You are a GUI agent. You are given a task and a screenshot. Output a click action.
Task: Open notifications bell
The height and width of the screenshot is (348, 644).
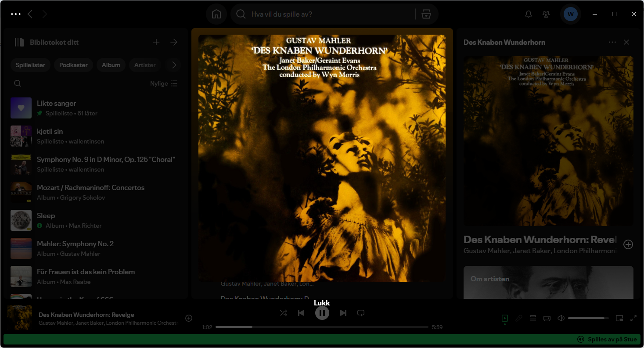(x=529, y=14)
